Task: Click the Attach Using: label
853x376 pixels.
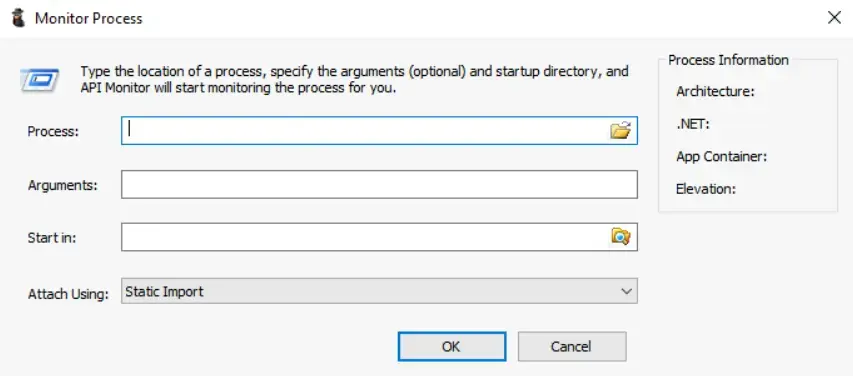Action: click(69, 294)
